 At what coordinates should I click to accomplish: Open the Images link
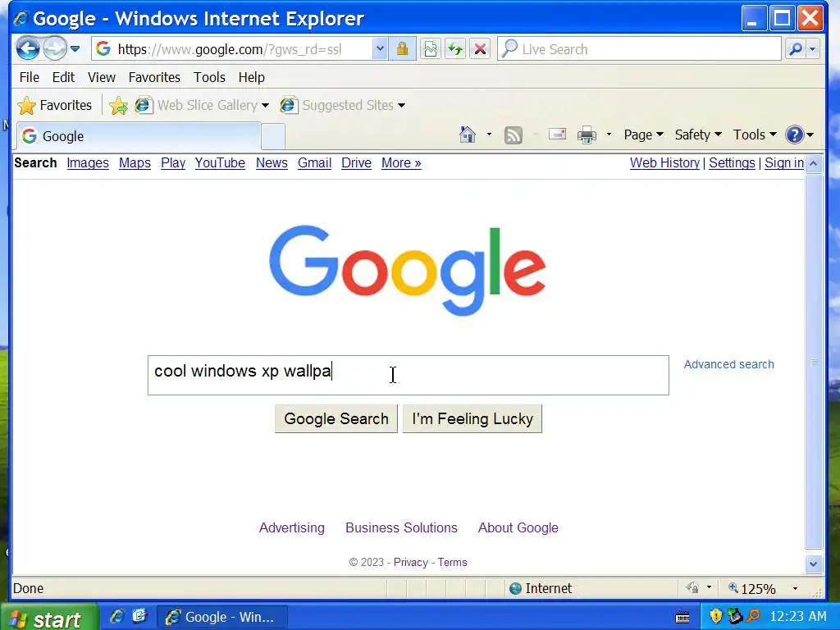(x=88, y=163)
